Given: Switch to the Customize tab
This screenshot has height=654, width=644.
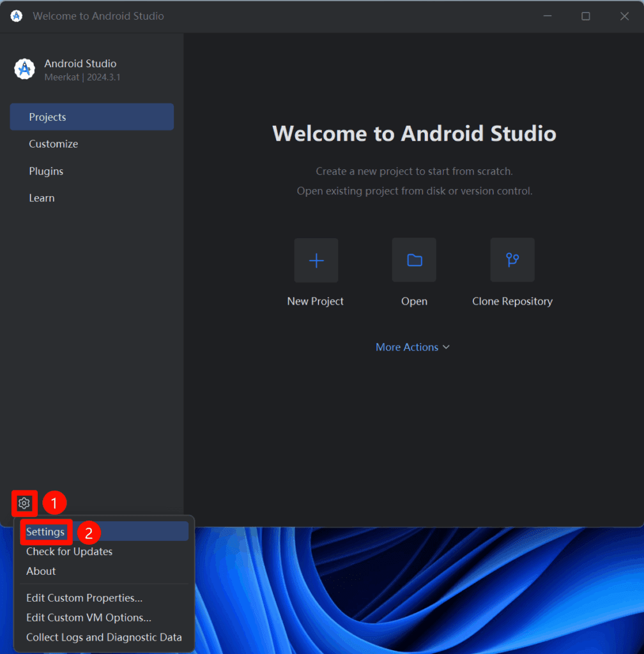Looking at the screenshot, I should 54,144.
